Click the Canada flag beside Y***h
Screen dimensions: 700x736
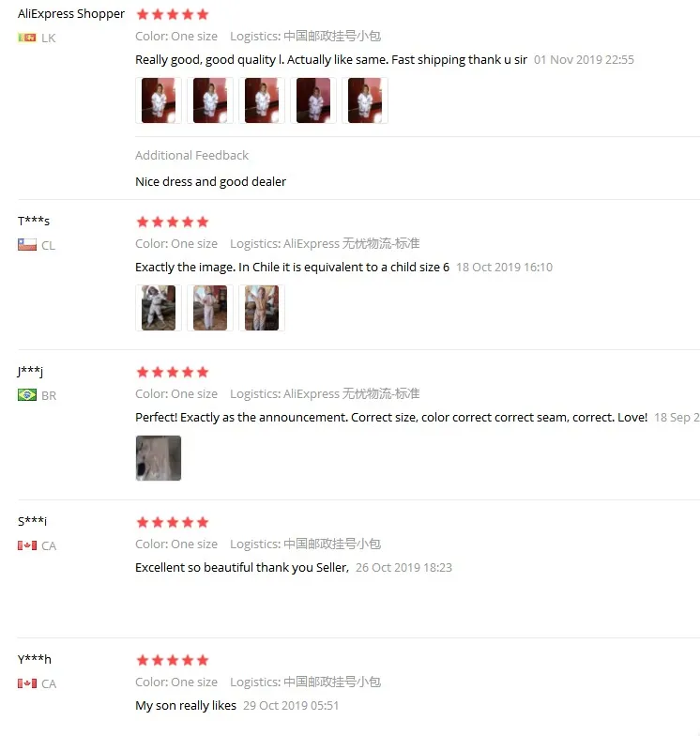26,683
